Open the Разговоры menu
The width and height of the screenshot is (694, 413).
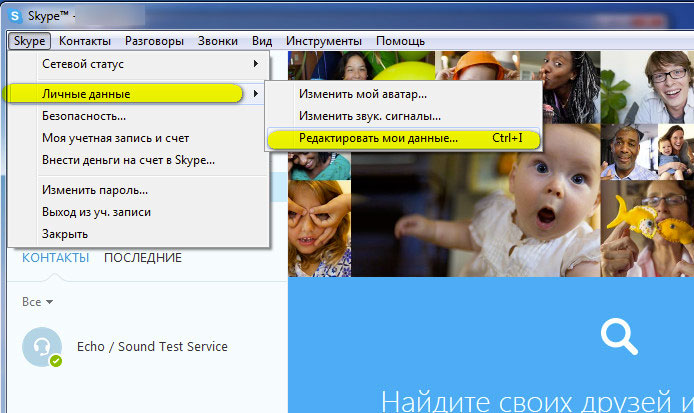154,41
